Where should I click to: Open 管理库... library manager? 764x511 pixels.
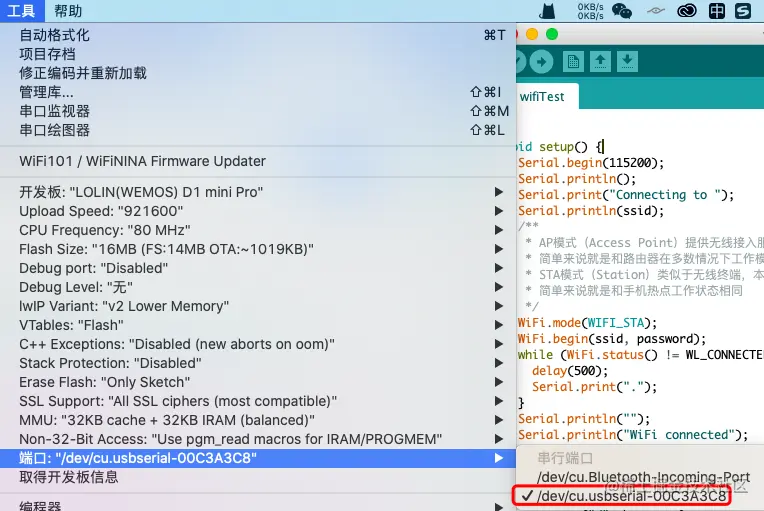coord(258,92)
